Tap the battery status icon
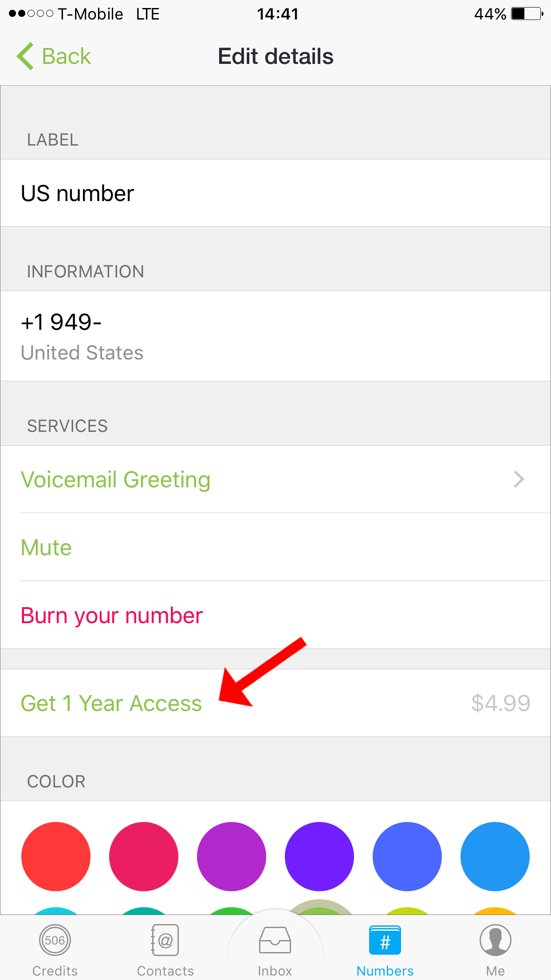This screenshot has height=980, width=551. point(527,14)
